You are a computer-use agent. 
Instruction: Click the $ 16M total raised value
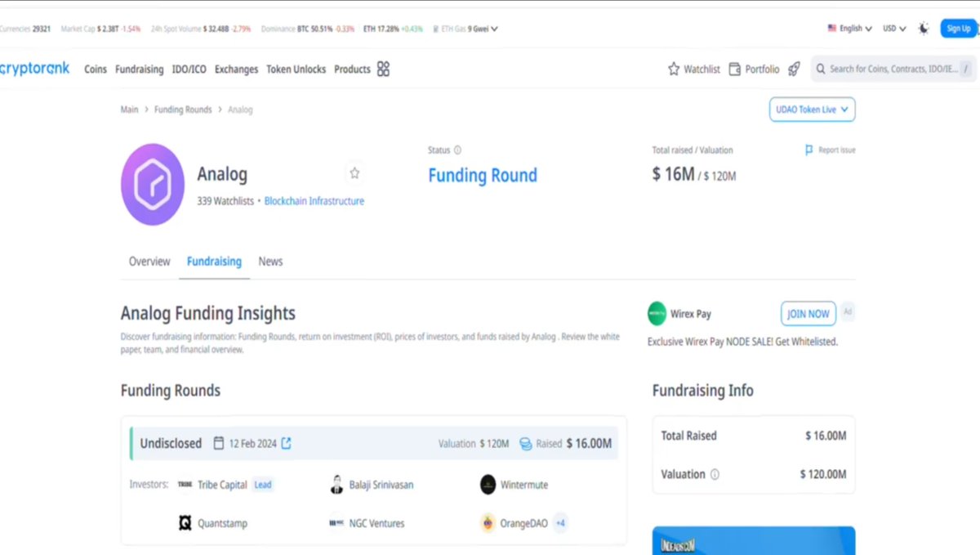(674, 174)
